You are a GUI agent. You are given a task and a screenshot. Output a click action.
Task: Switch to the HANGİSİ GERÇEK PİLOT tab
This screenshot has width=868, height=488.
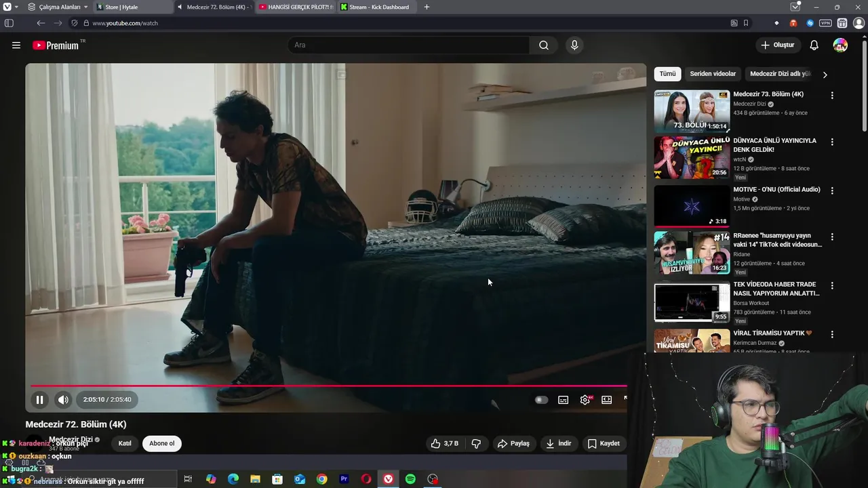tap(295, 7)
